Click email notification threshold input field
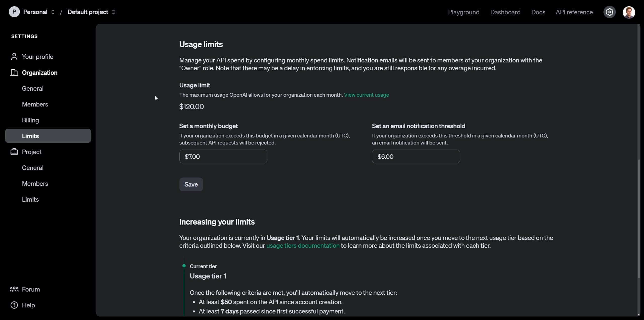The height and width of the screenshot is (320, 644). [x=416, y=157]
